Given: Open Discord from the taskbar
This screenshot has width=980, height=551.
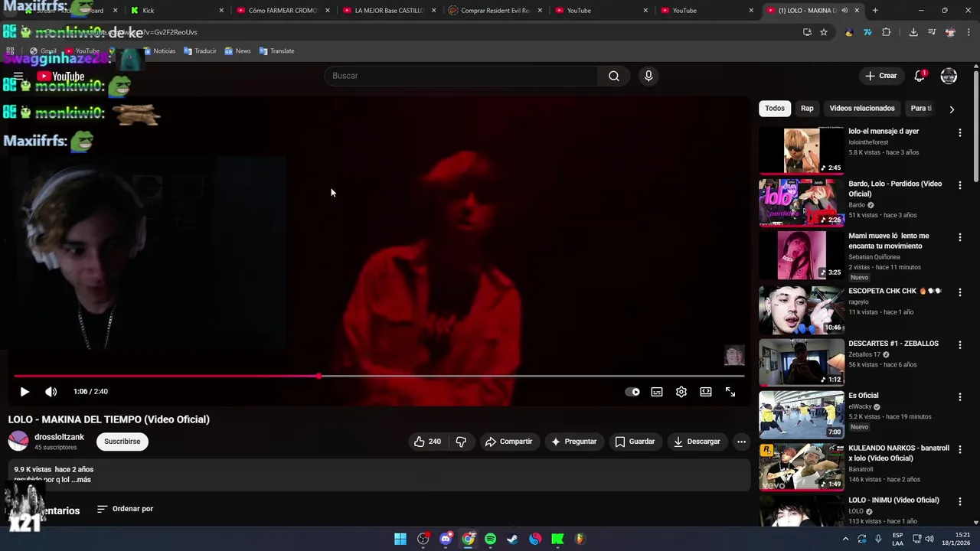Looking at the screenshot, I should [446, 539].
